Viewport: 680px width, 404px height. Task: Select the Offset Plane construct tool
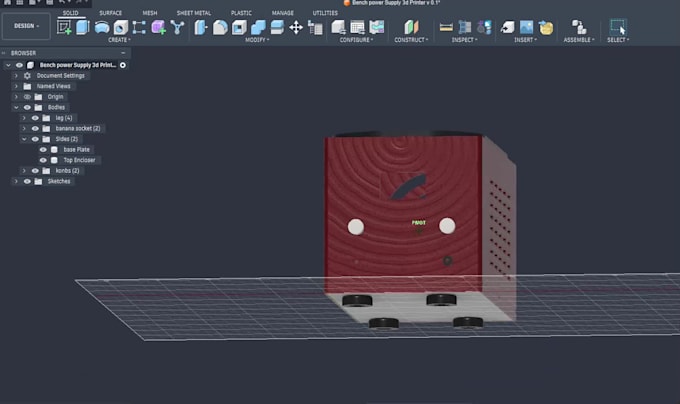[411, 27]
